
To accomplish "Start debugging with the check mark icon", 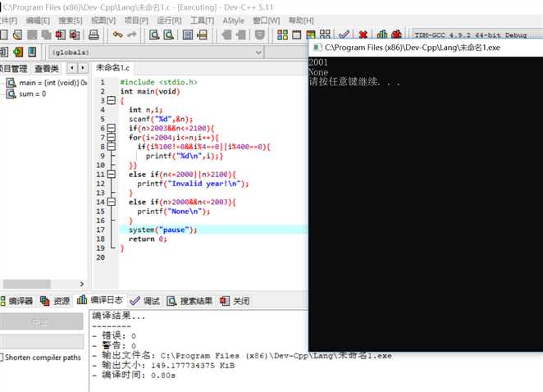I will pos(344,34).
